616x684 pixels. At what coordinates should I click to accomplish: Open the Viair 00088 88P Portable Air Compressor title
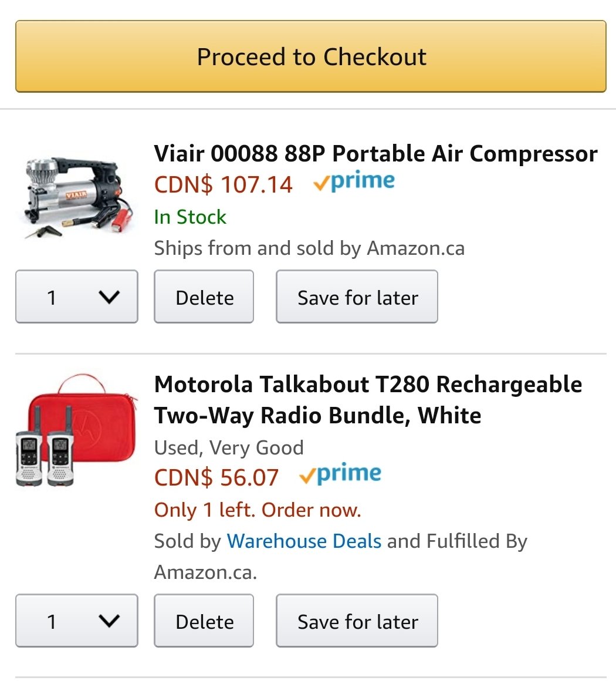point(376,154)
